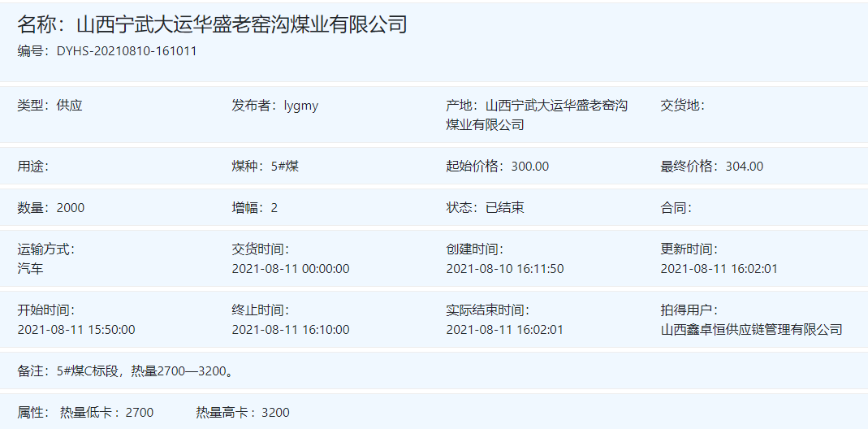Click the winning bidder 山西鑫卓恒供应链管理有限公司

tap(752, 330)
